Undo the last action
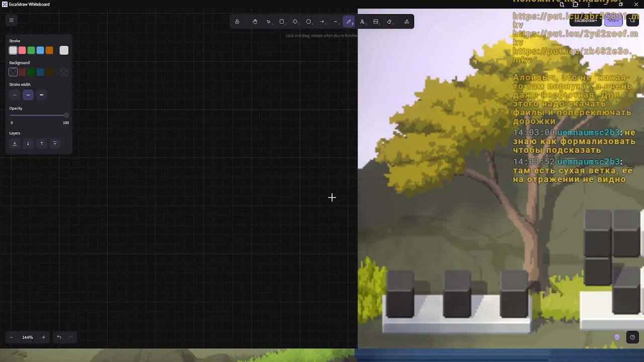The width and height of the screenshot is (644, 362). coord(59,337)
